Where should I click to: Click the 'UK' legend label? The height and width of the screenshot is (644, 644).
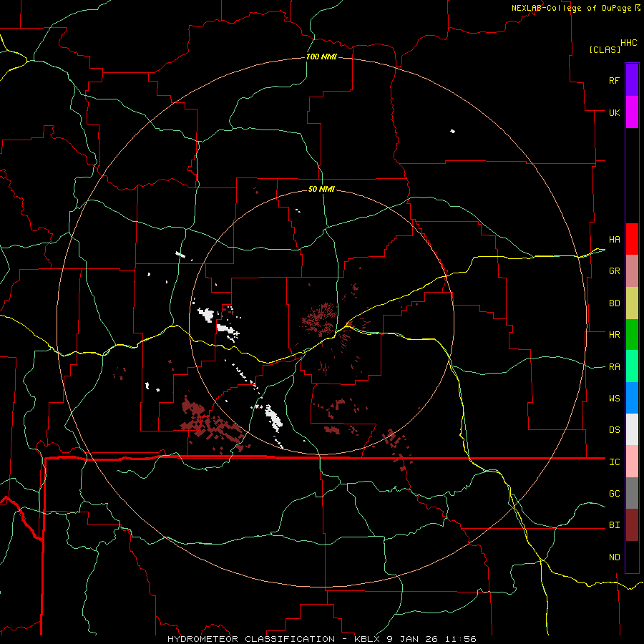[x=615, y=112]
